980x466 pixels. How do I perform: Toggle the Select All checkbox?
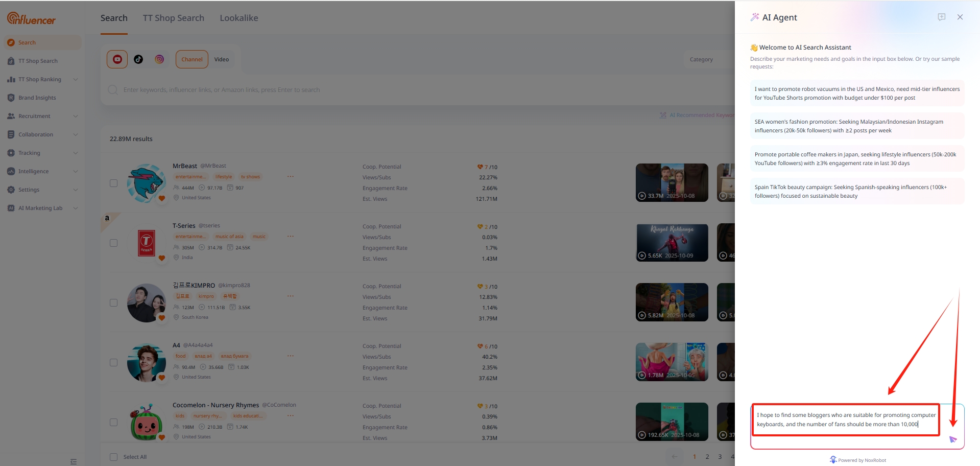(x=113, y=457)
